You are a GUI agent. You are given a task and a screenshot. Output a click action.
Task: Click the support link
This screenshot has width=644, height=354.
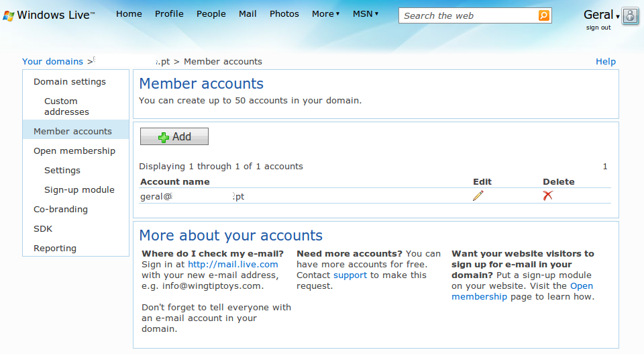pos(350,275)
